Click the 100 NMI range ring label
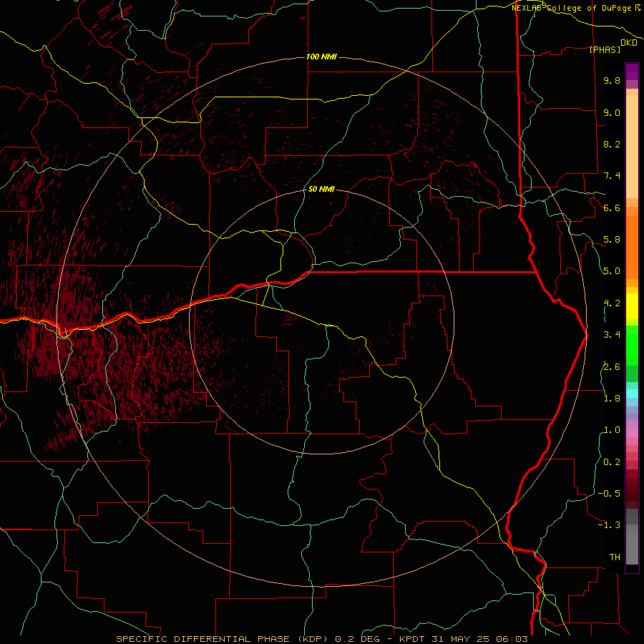This screenshot has width=644, height=644. [321, 57]
